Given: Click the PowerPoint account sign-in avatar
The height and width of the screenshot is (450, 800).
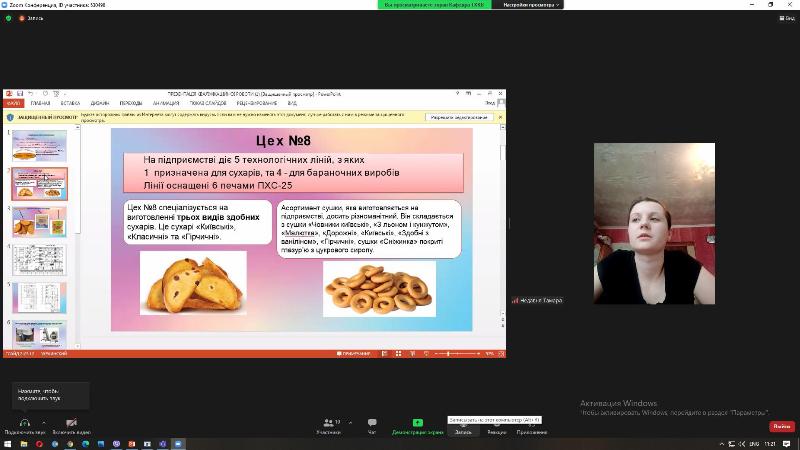Looking at the screenshot, I should point(501,103).
